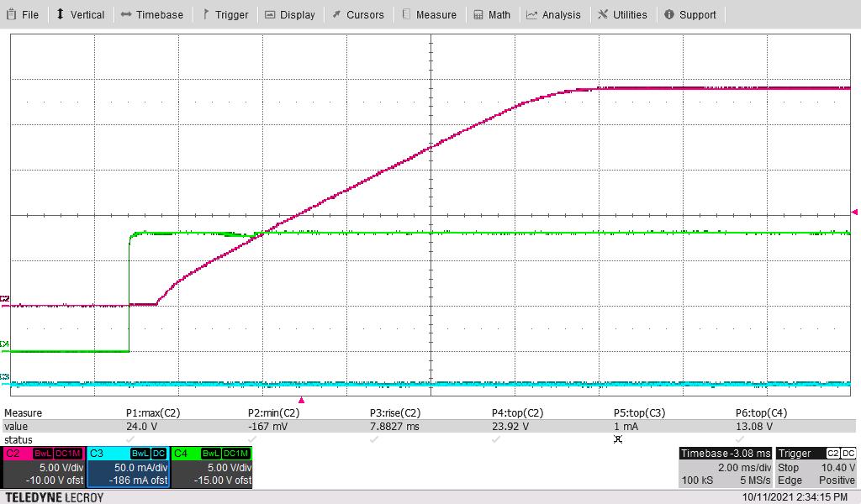861x504 pixels.
Task: Click the Timebase menu double-arrow icon
Action: click(x=126, y=14)
